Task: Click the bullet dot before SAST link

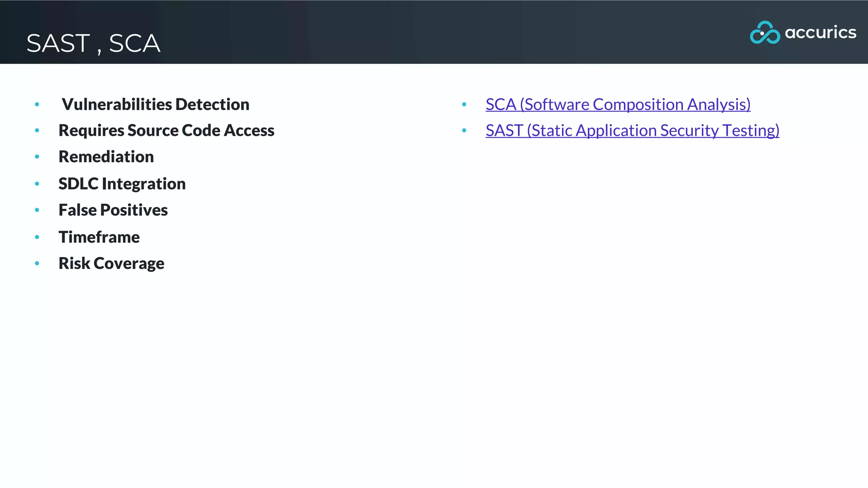Action: pos(464,130)
